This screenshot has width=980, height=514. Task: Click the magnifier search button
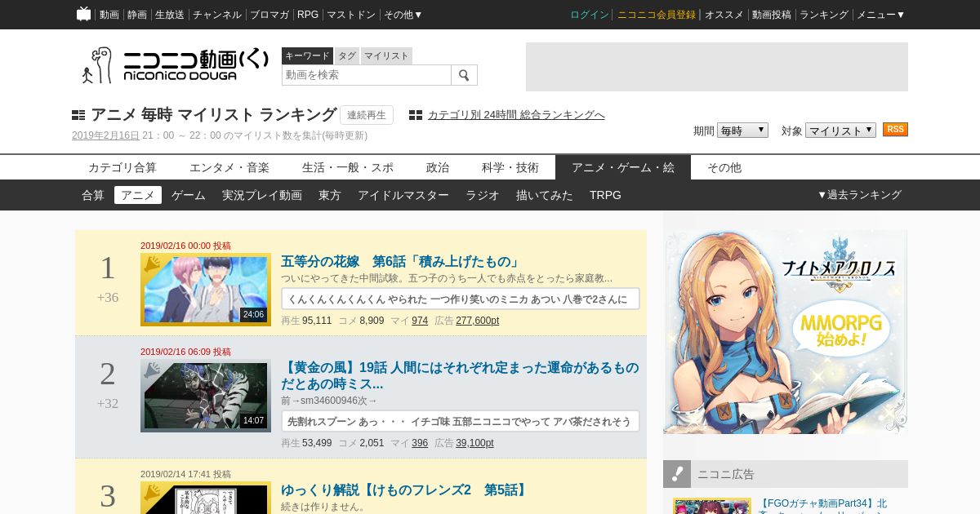tap(464, 75)
